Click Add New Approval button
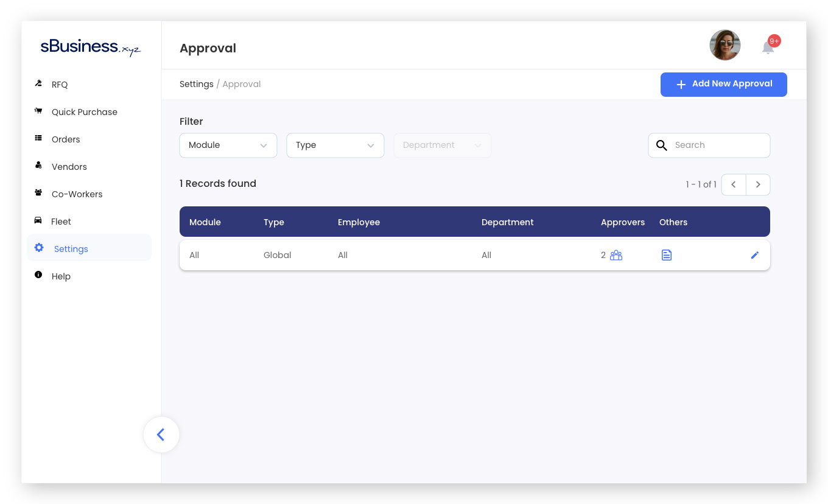828x504 pixels. pos(723,85)
